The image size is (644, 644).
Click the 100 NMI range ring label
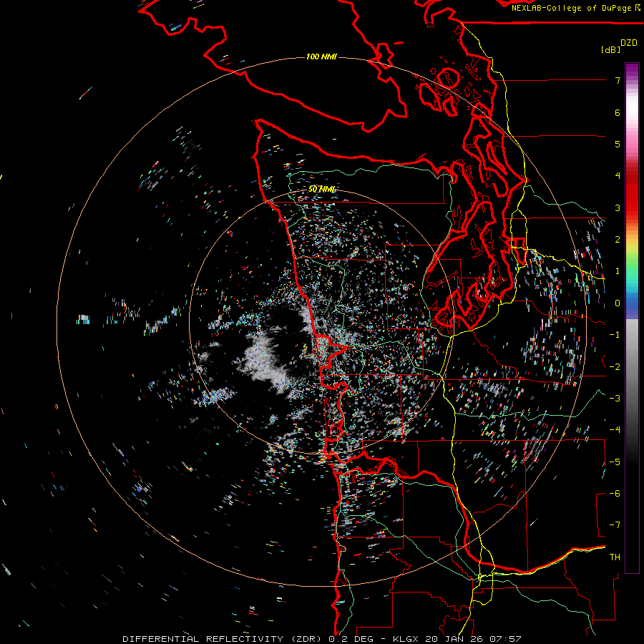(x=321, y=57)
